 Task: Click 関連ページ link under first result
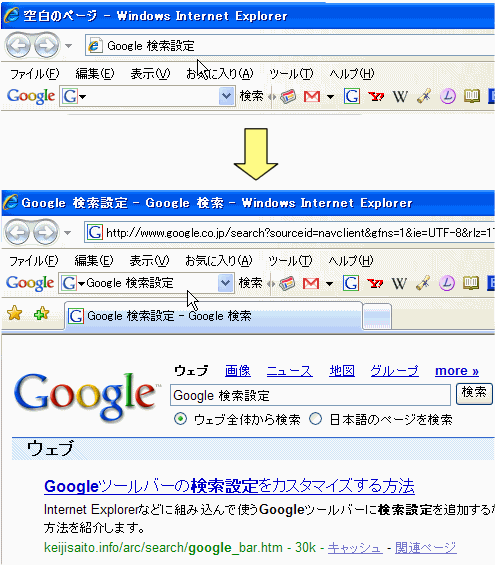point(426,548)
